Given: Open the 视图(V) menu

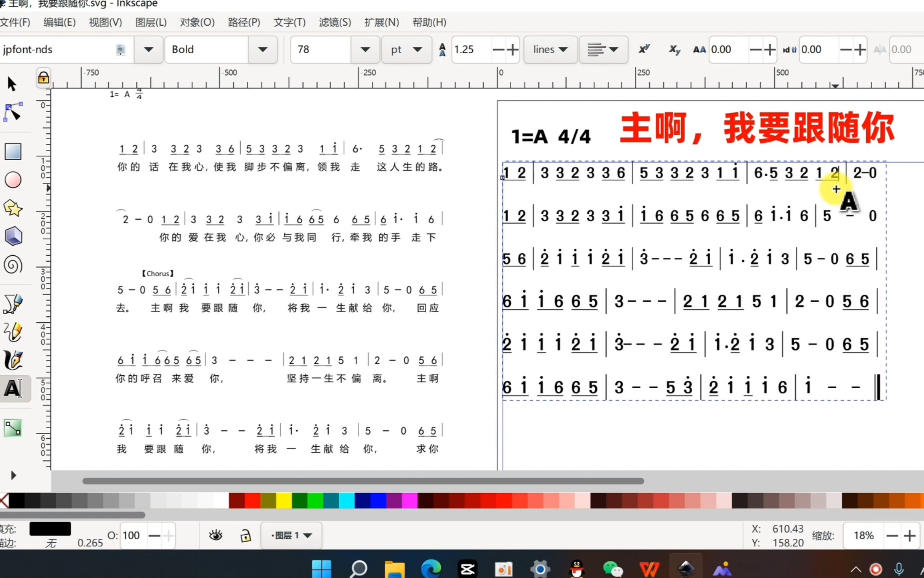Looking at the screenshot, I should (105, 22).
